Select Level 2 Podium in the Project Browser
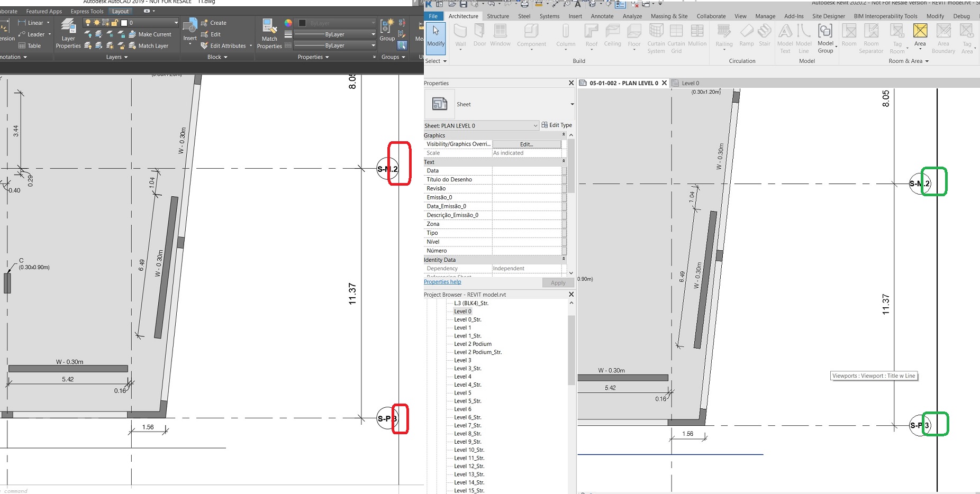980x494 pixels. click(473, 344)
